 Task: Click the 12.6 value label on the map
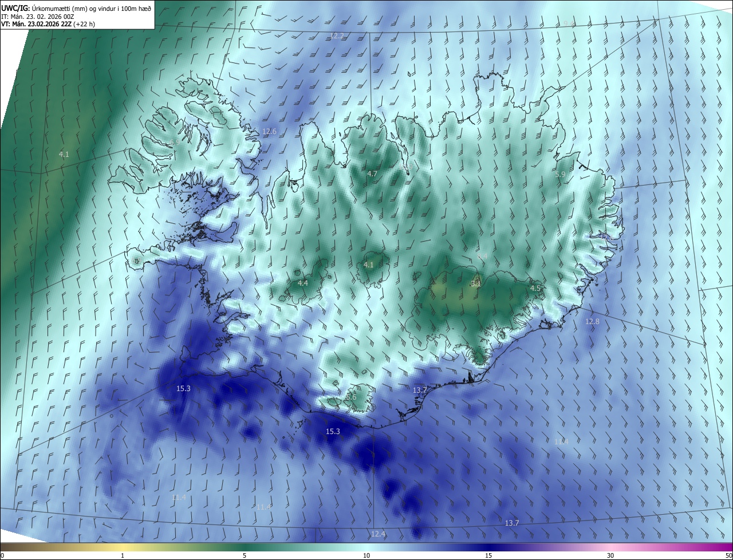269,132
